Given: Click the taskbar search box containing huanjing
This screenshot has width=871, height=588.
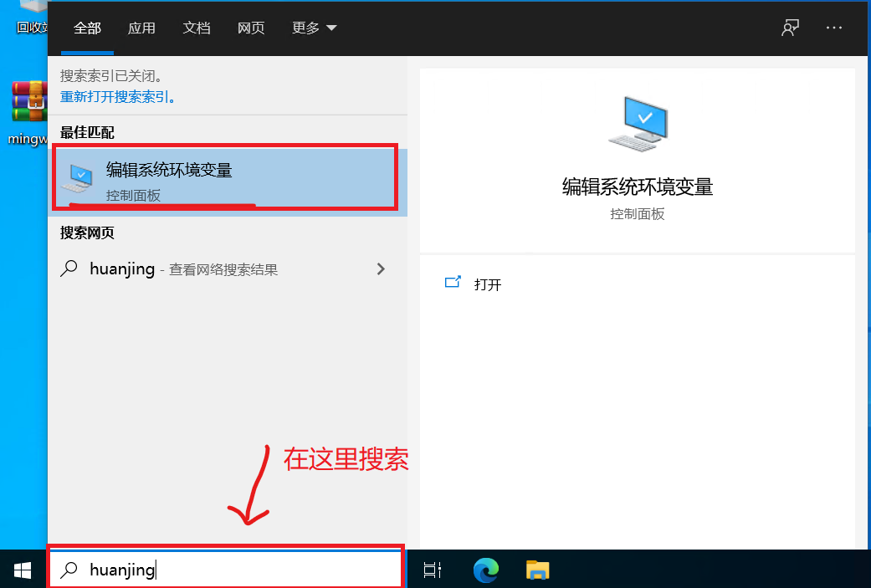Looking at the screenshot, I should coord(226,570).
